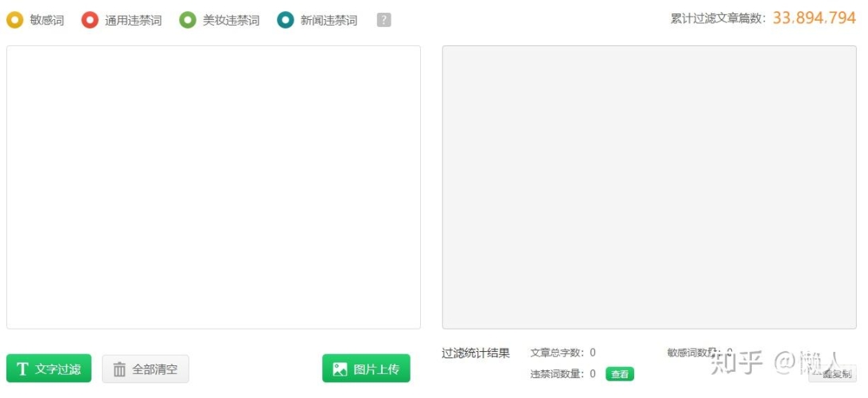Click inside the left text input area

213,187
